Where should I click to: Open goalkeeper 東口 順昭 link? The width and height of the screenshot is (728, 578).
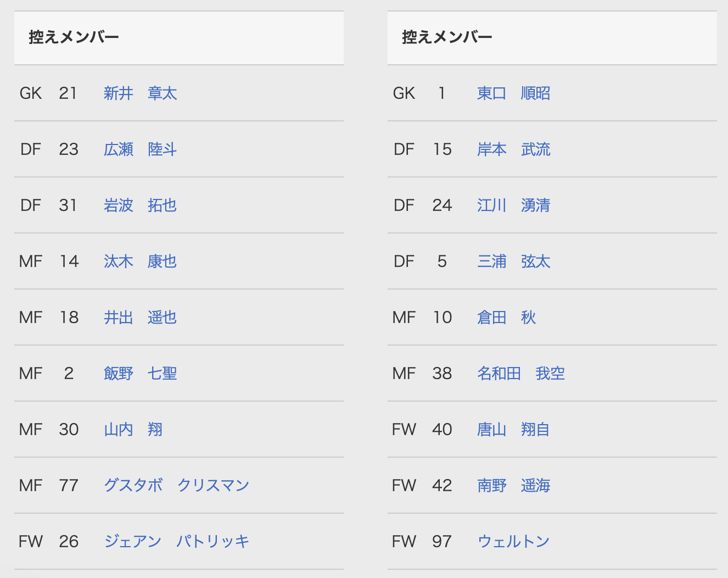[x=513, y=93]
